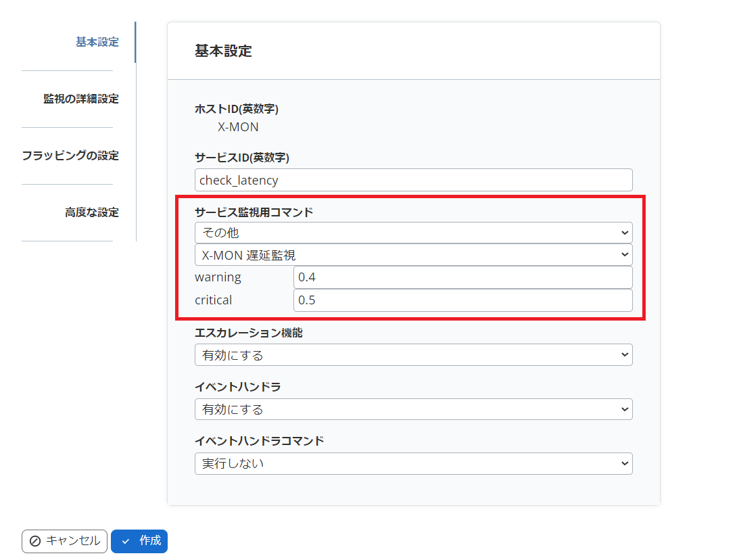Click the サービスID(英数字) label

[x=241, y=158]
